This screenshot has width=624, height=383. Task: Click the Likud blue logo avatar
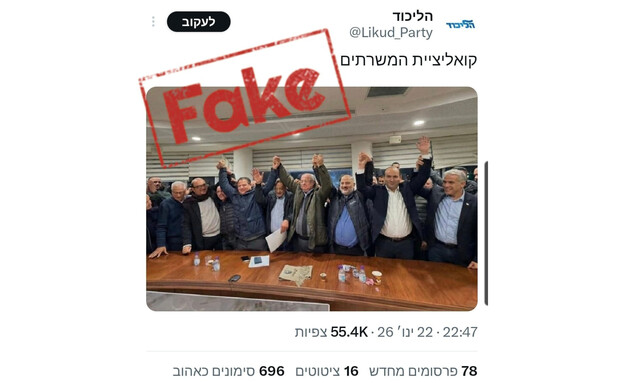(460, 25)
